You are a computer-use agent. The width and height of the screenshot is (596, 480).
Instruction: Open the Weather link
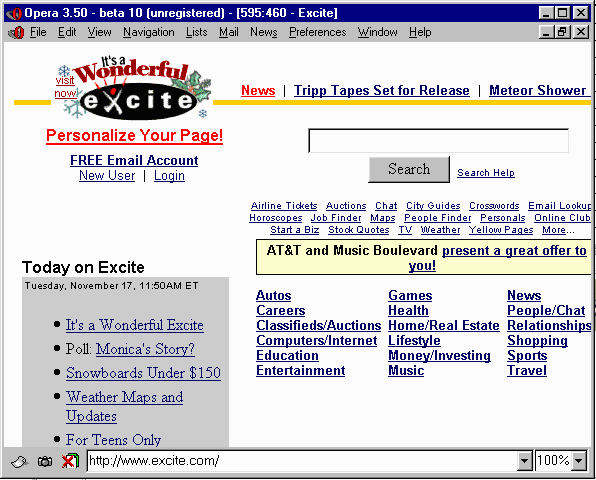click(x=440, y=230)
